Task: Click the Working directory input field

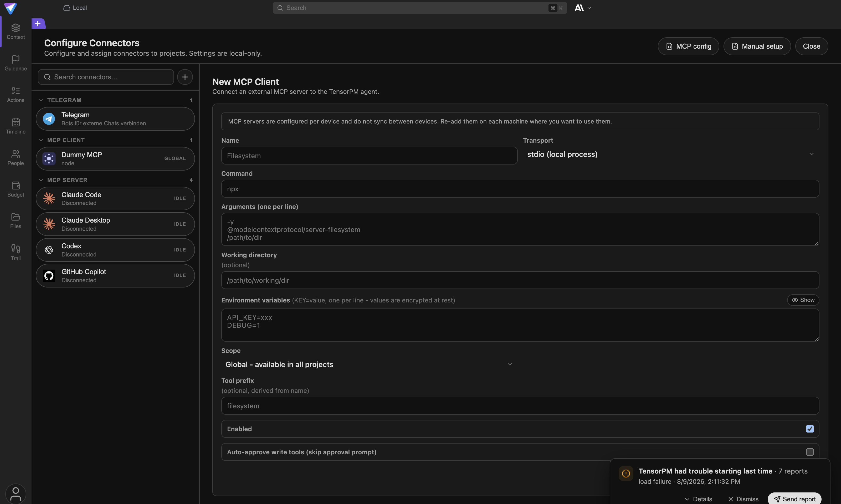Action: click(520, 280)
